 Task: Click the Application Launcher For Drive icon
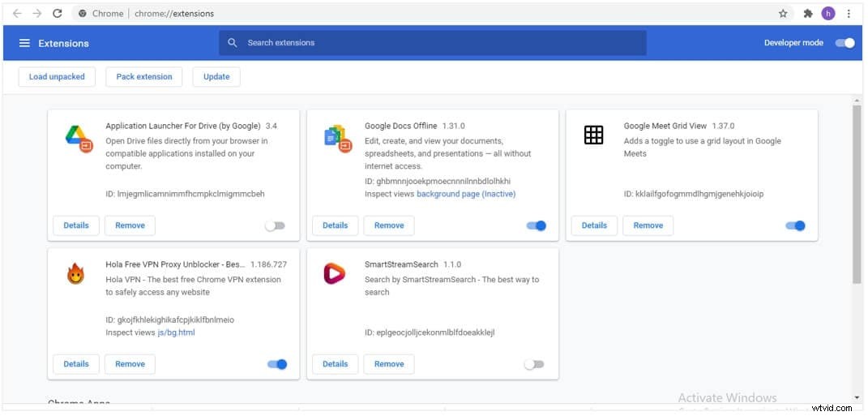click(79, 139)
